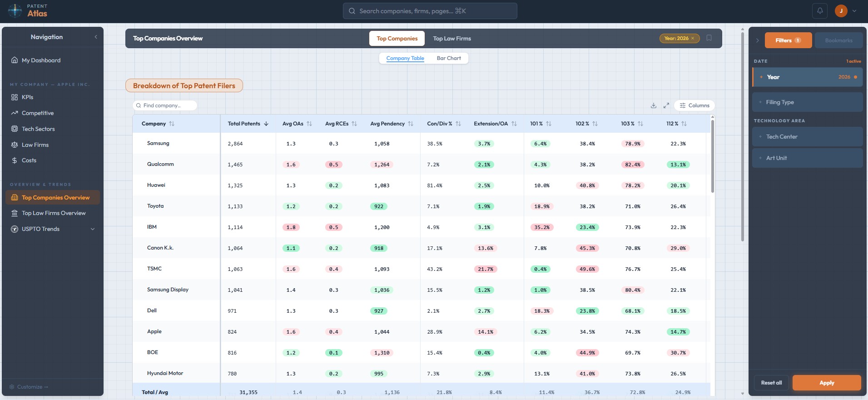This screenshot has height=400, width=868.
Task: Open the user avatar J menu
Action: coord(841,11)
